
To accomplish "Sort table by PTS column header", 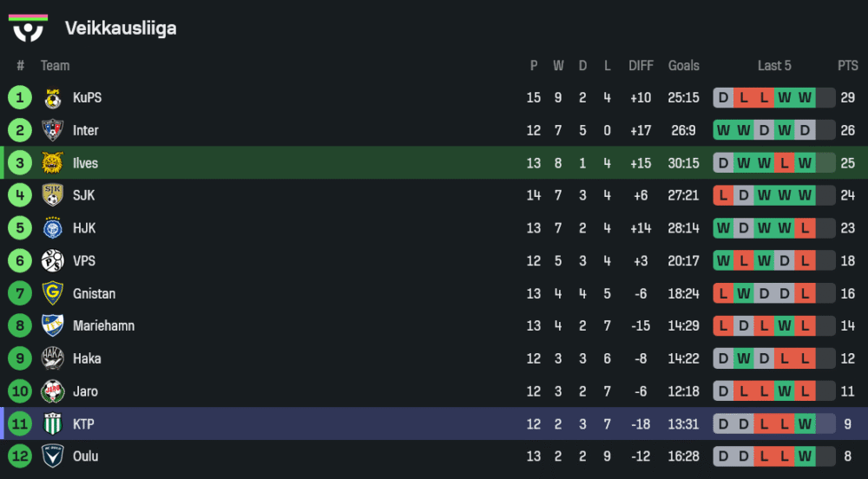I will pyautogui.click(x=847, y=66).
